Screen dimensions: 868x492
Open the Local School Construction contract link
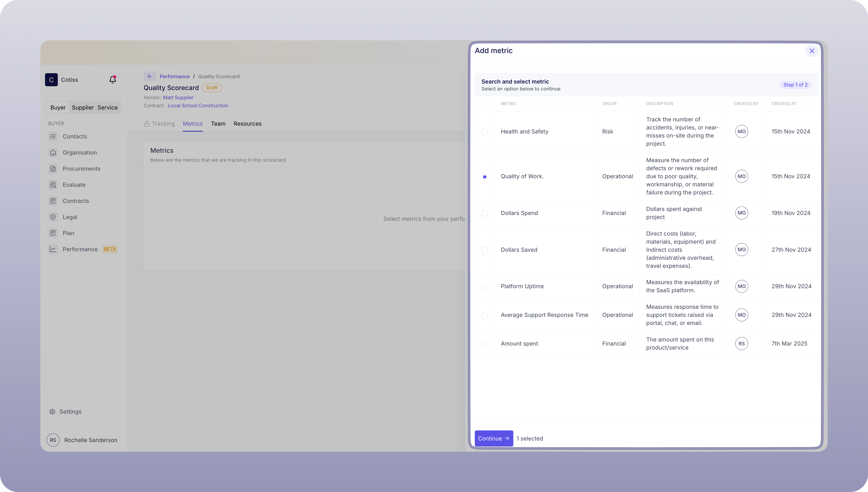click(198, 105)
